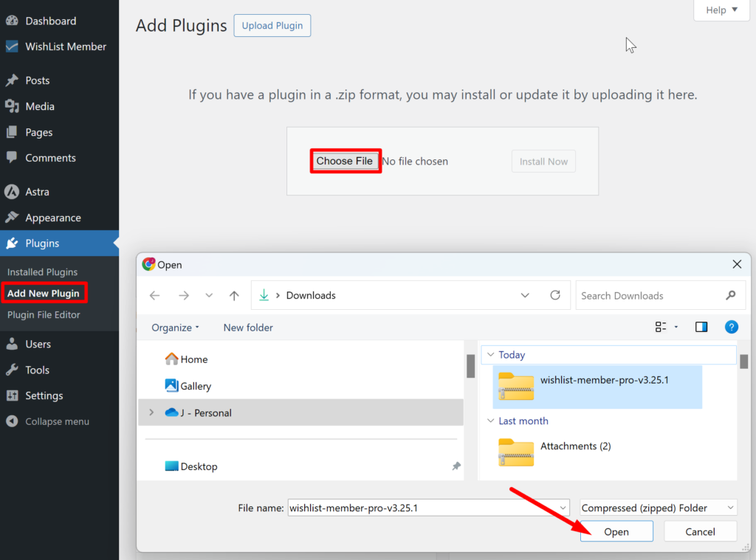
Task: Open the view options dropdown arrow
Action: [x=676, y=328]
